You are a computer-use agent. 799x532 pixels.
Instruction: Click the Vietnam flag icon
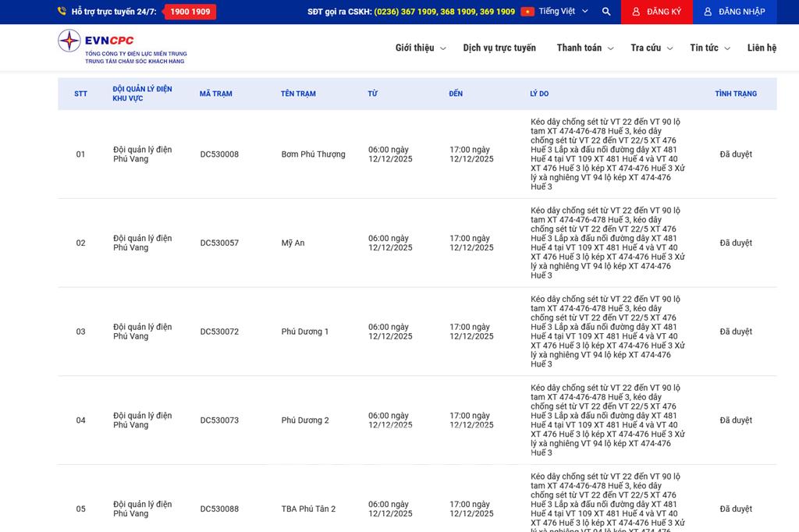527,12
